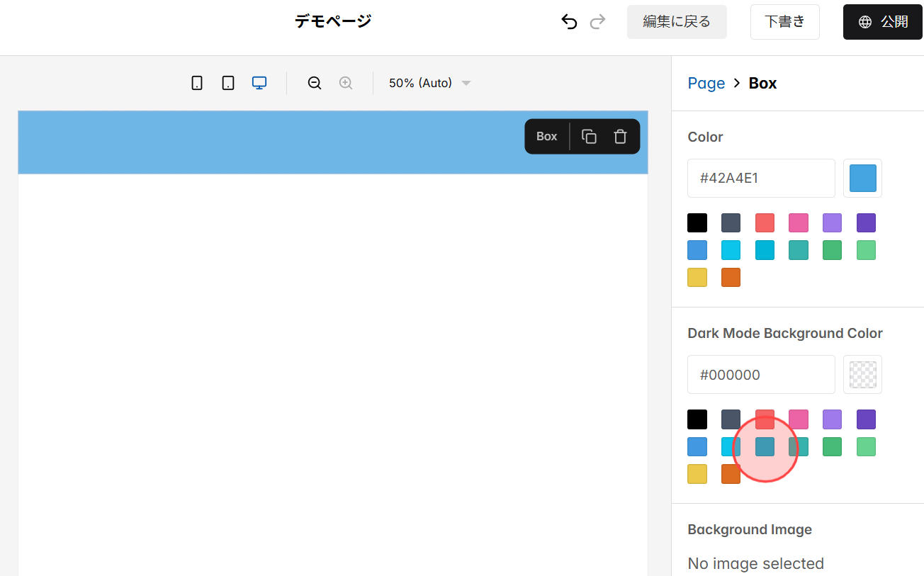Select Box in the breadcrumb
The image size is (924, 576).
[762, 83]
